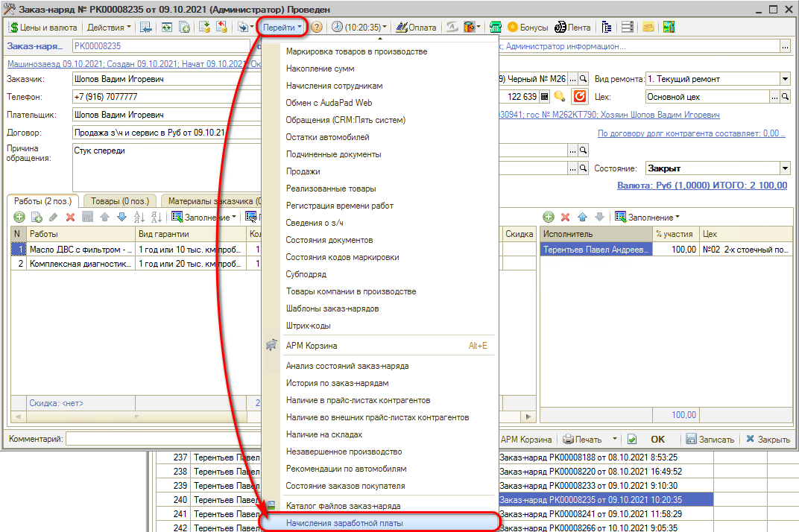Click the orange refresh icon beside mileage field

[x=579, y=97]
